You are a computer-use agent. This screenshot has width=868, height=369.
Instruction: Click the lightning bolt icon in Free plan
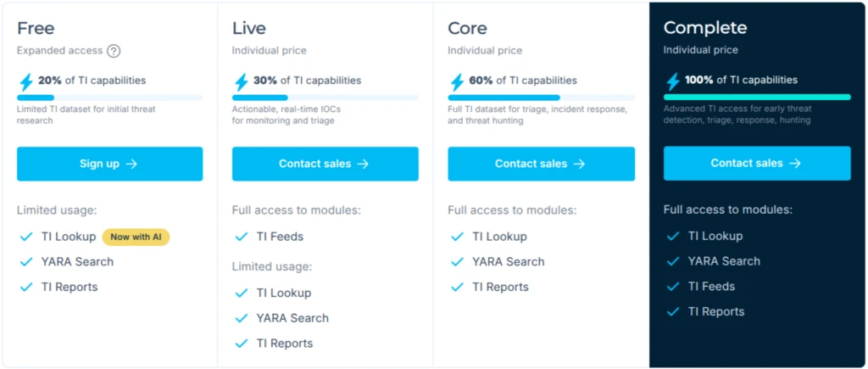[25, 81]
